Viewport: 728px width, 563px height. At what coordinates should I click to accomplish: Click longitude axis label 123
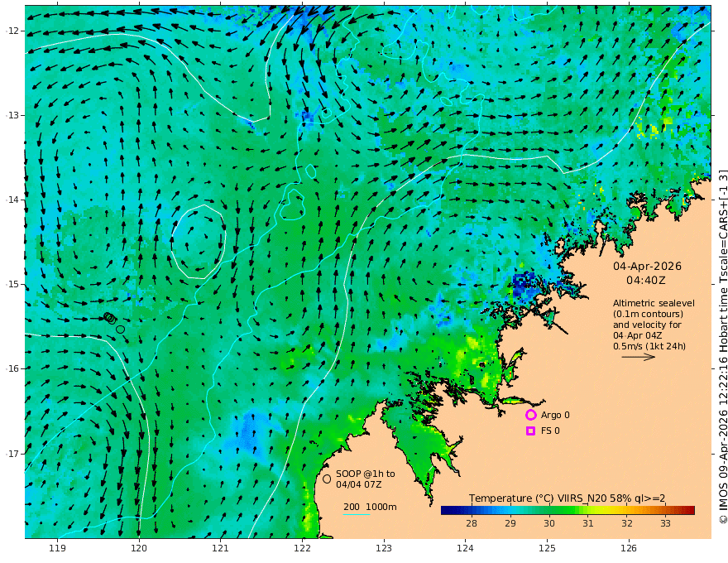[384, 548]
